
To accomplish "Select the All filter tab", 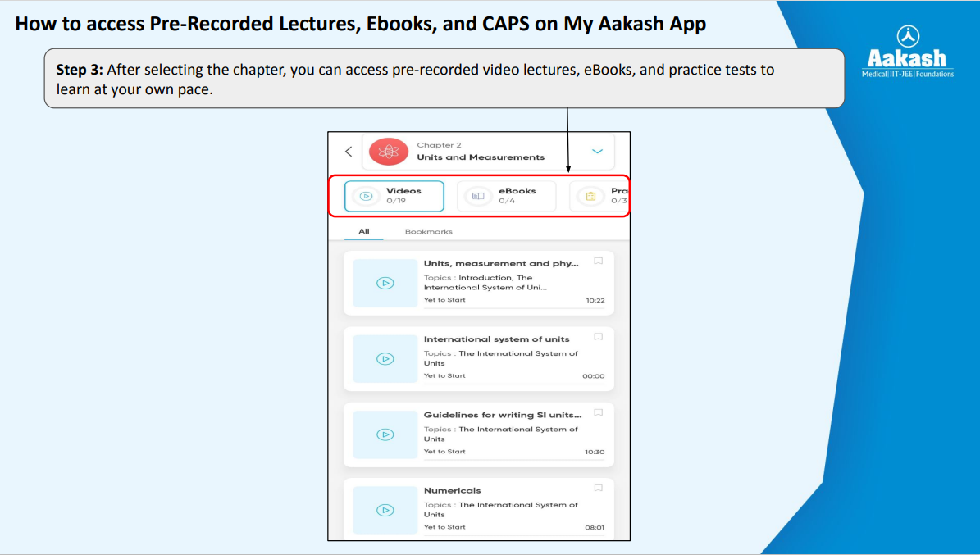I will pyautogui.click(x=364, y=231).
